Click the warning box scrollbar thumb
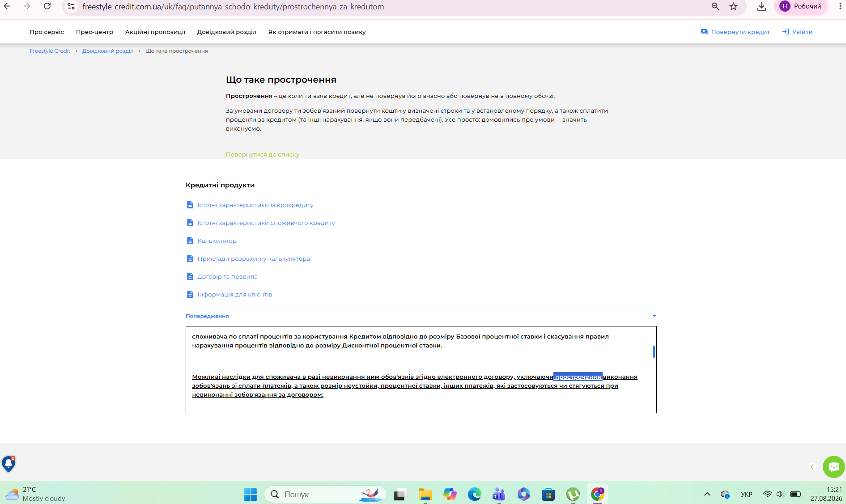This screenshot has height=504, width=846. [654, 352]
